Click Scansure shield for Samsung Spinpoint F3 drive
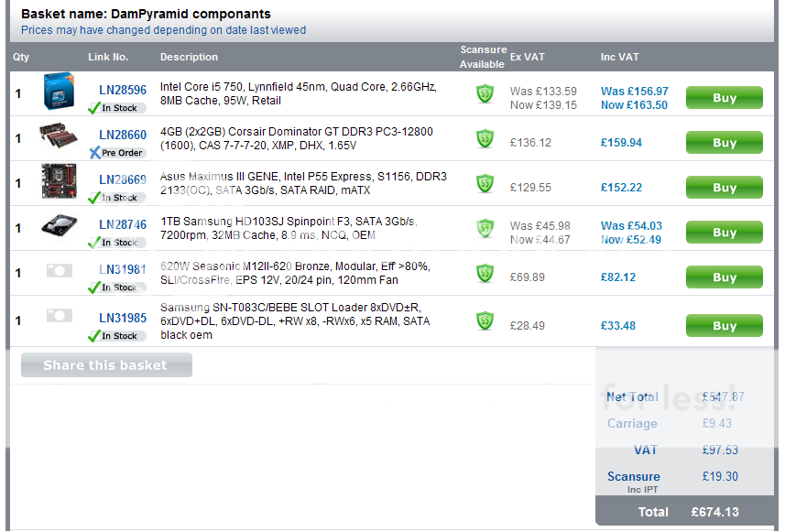The image size is (785, 532). 485,228
